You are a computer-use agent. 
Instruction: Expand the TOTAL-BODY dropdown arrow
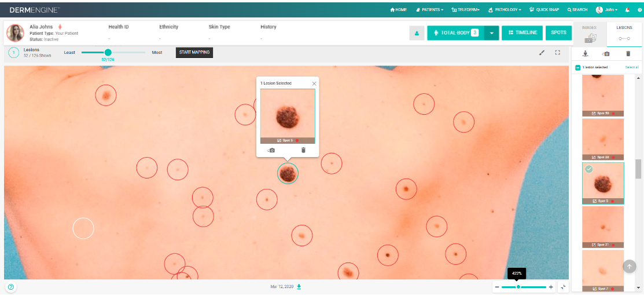pos(492,33)
